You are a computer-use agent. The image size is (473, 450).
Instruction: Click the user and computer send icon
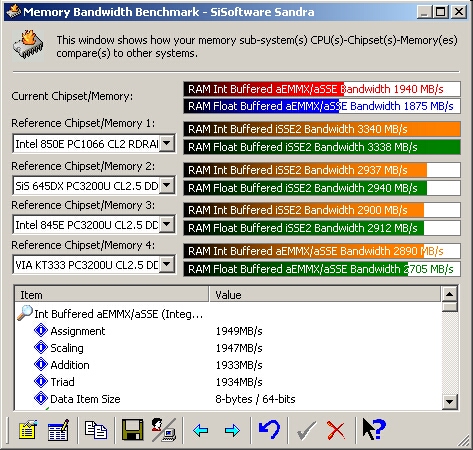tap(164, 430)
